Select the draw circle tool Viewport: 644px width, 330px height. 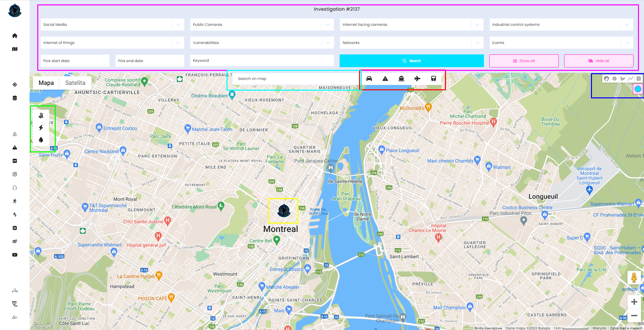(x=614, y=79)
